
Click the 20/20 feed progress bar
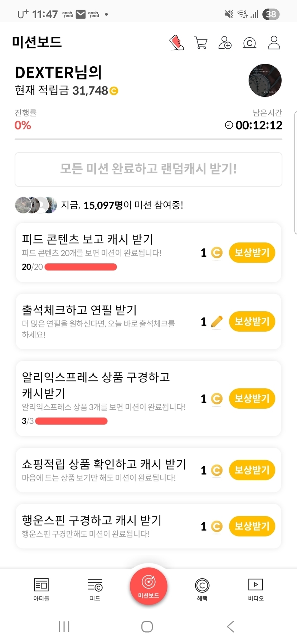tap(81, 267)
